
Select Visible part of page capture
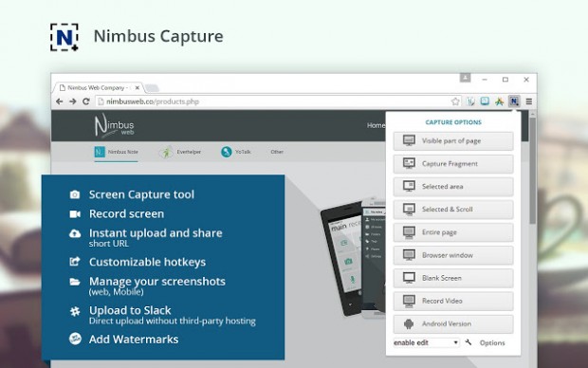click(x=453, y=141)
